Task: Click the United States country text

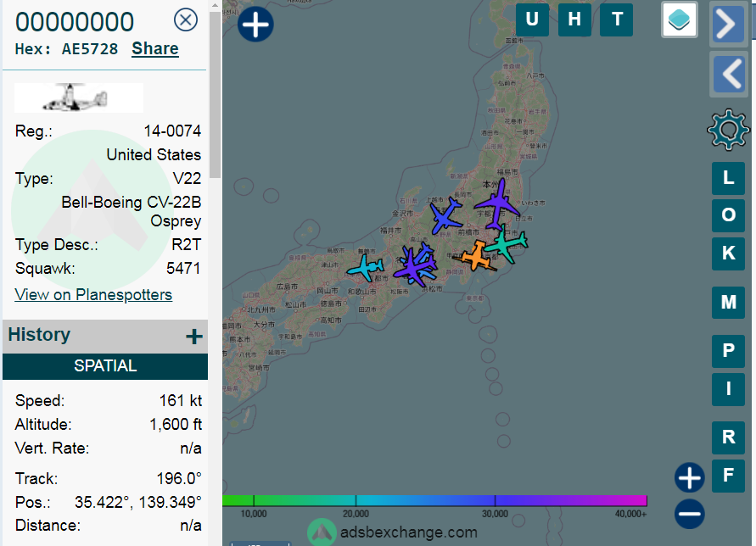Action: point(154,154)
